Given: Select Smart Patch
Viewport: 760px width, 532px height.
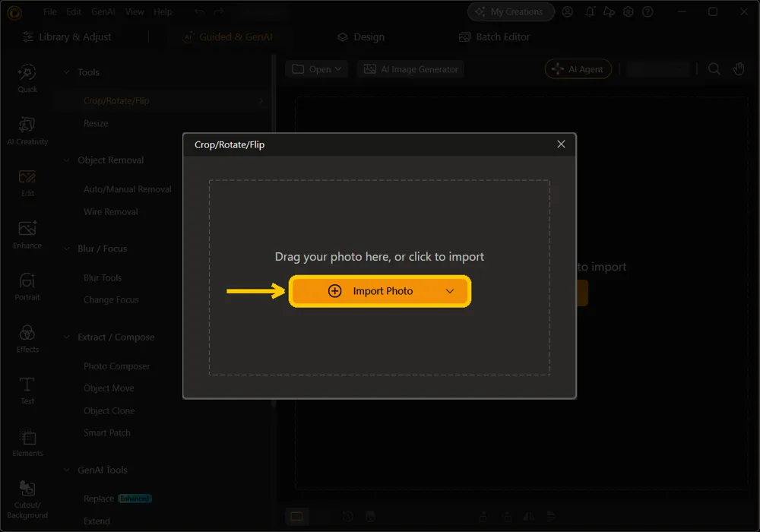Looking at the screenshot, I should click(x=106, y=432).
